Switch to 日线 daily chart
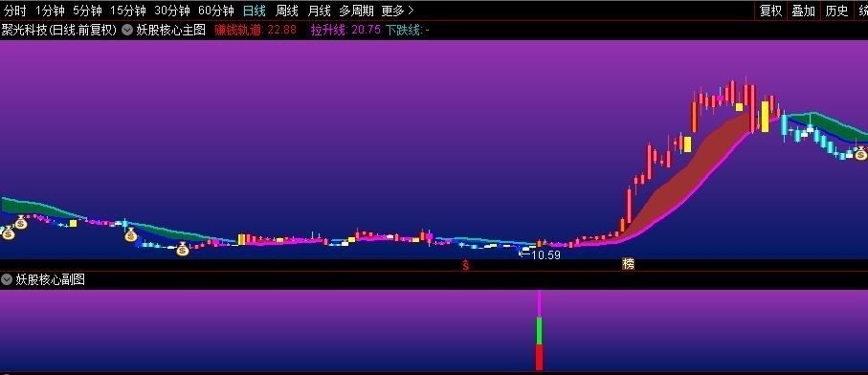The width and height of the screenshot is (868, 375). pyautogui.click(x=255, y=11)
